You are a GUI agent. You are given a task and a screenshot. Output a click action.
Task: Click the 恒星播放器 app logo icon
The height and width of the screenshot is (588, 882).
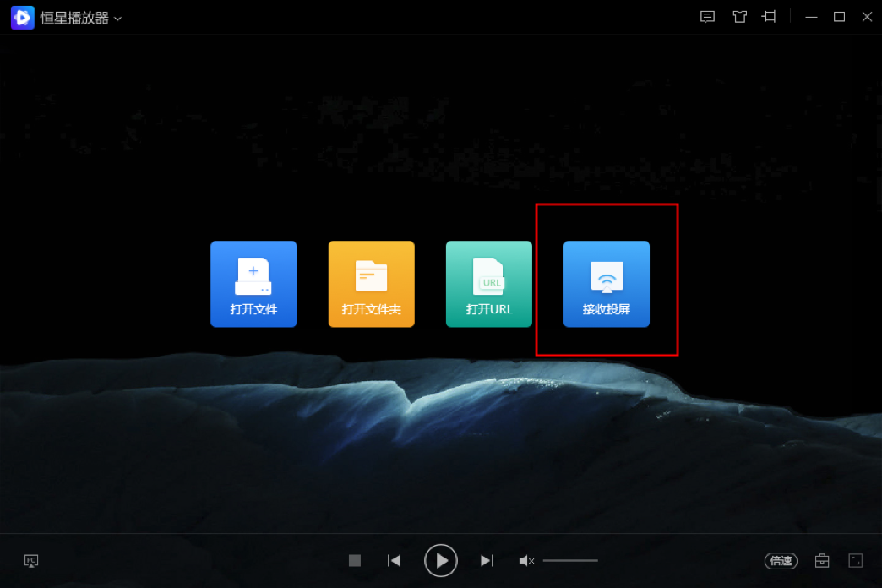(x=22, y=17)
